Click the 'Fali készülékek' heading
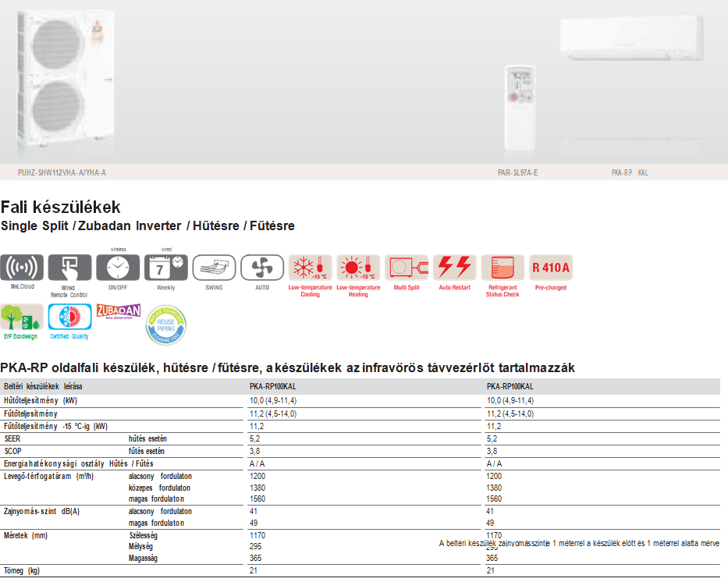 pyautogui.click(x=61, y=207)
